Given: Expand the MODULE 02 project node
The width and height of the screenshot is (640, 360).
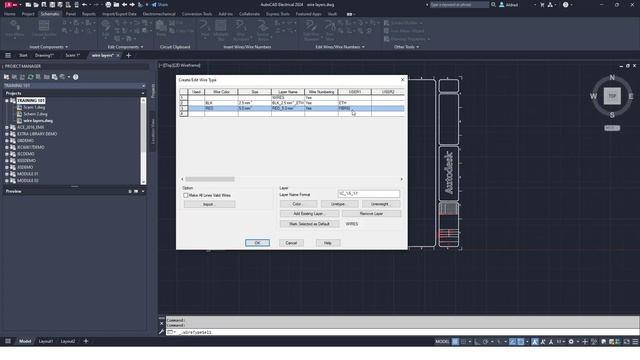Looking at the screenshot, I should pyautogui.click(x=7, y=180).
